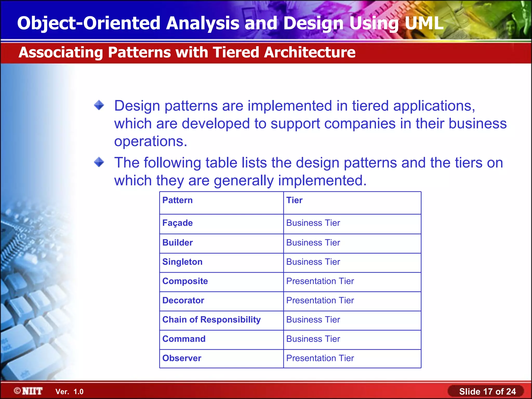The width and height of the screenshot is (532, 399).
Task: Click the Decorator pattern cell
Action: pyautogui.click(x=183, y=300)
